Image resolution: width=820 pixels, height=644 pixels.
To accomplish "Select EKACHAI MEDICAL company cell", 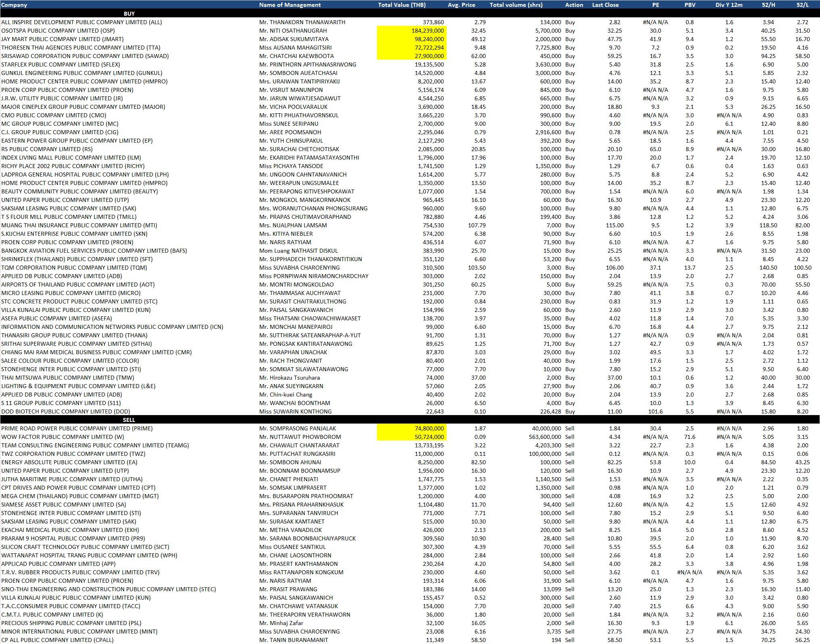I will pos(70,530).
